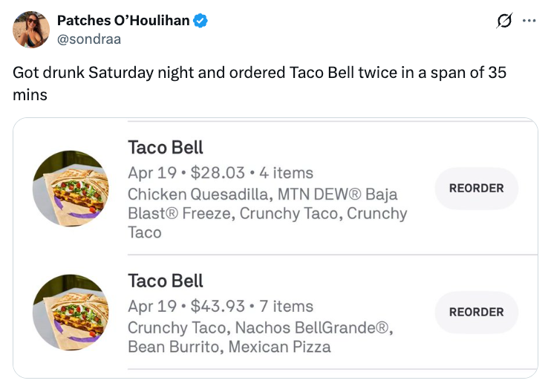Image resolution: width=551 pixels, height=392 pixels.
Task: Open Patches O'Houlihan's profile photo
Action: click(x=31, y=30)
